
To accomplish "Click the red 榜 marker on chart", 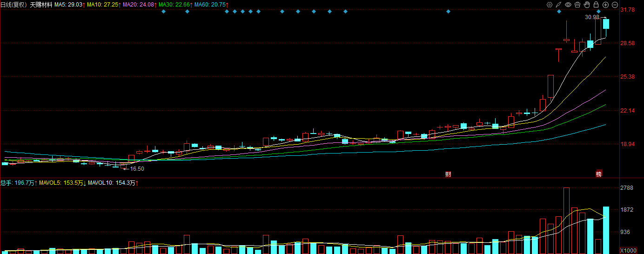I will click(599, 174).
